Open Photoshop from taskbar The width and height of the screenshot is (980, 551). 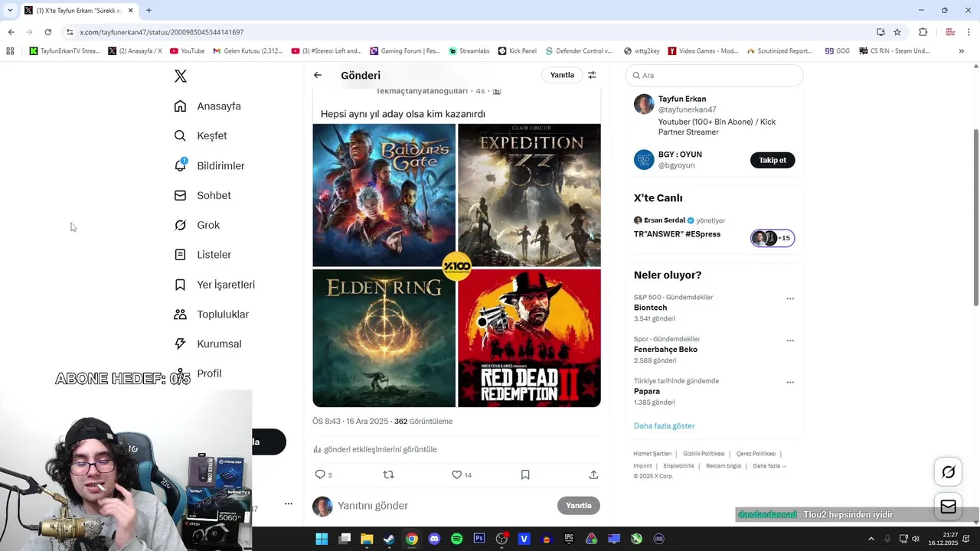point(479,539)
